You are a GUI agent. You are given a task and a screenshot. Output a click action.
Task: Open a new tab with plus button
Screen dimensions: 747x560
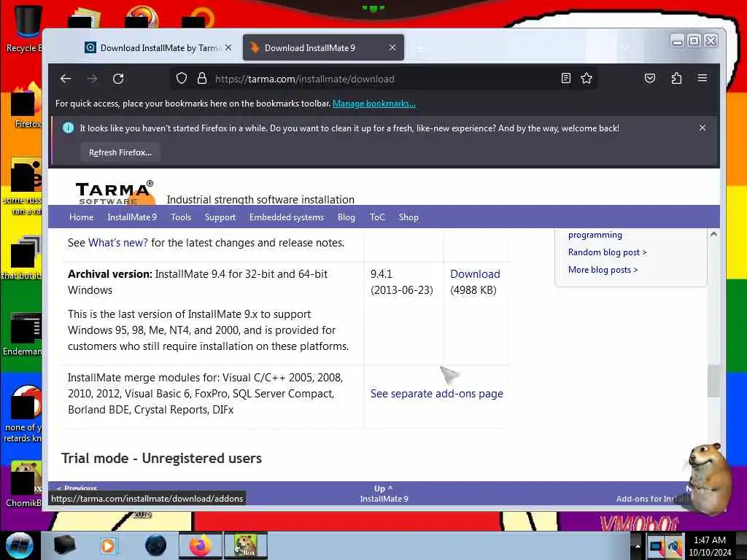[421, 48]
